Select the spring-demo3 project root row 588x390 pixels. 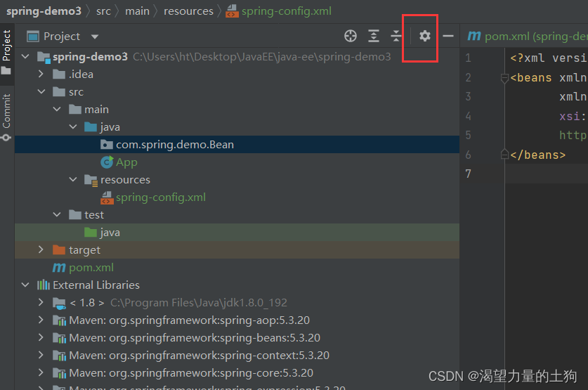[x=237, y=57]
